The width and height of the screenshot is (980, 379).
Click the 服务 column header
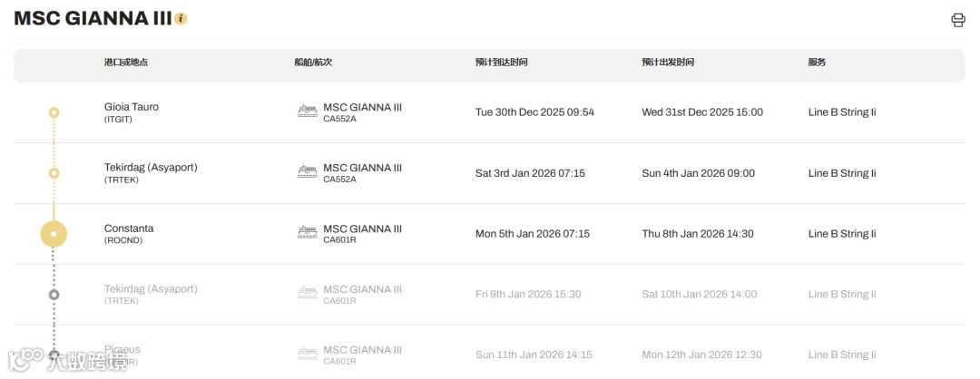tap(817, 63)
